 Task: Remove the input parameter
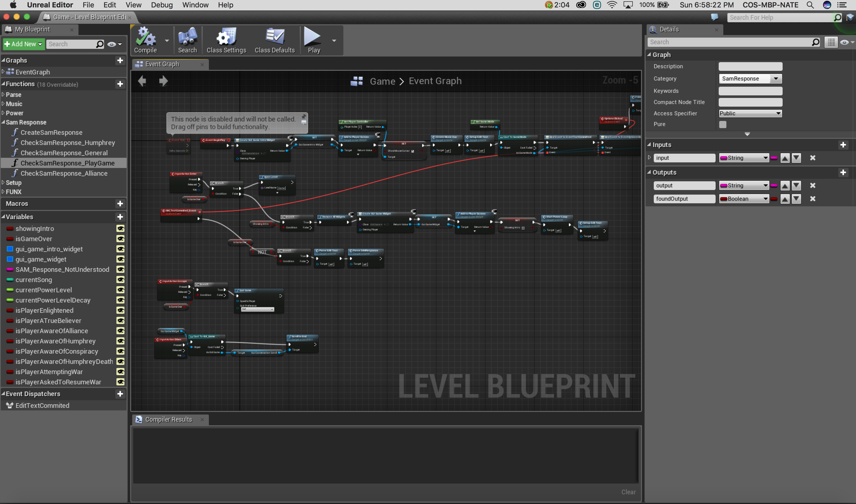coord(813,158)
